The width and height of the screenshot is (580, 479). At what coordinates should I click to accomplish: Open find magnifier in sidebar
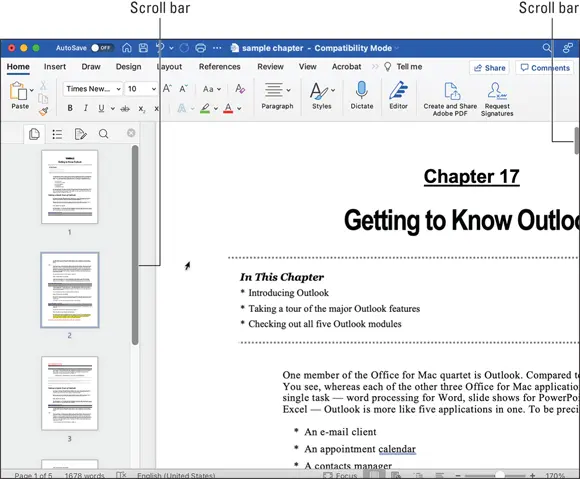point(104,134)
